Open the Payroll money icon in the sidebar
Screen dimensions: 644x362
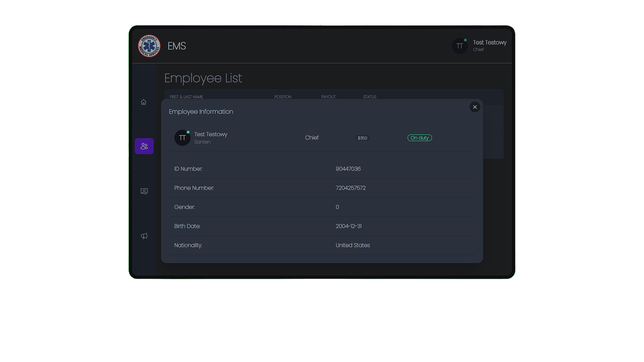pyautogui.click(x=144, y=190)
